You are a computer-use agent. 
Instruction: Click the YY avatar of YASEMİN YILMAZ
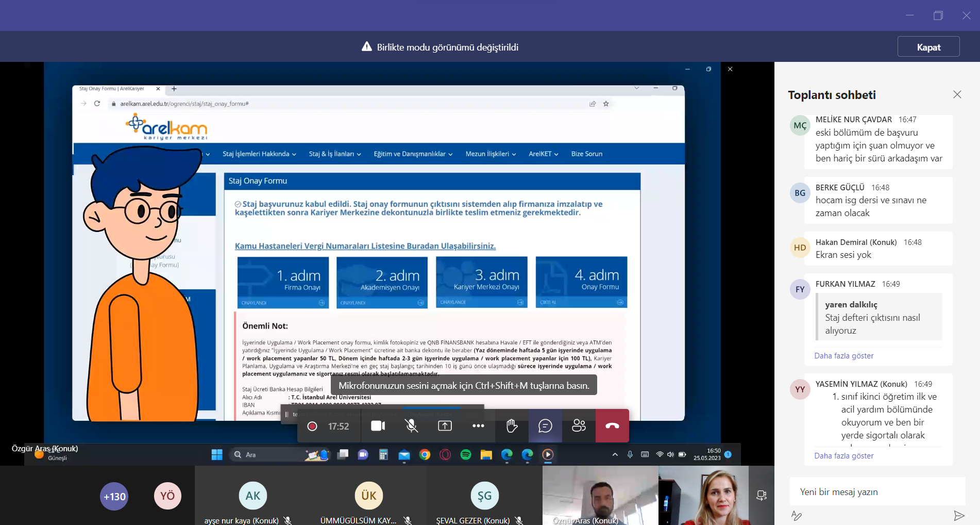(800, 389)
